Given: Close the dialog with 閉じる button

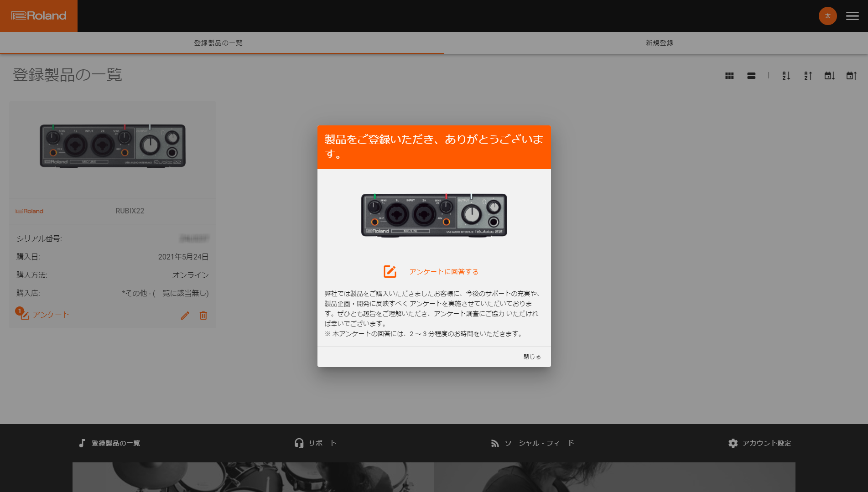Looking at the screenshot, I should point(532,357).
